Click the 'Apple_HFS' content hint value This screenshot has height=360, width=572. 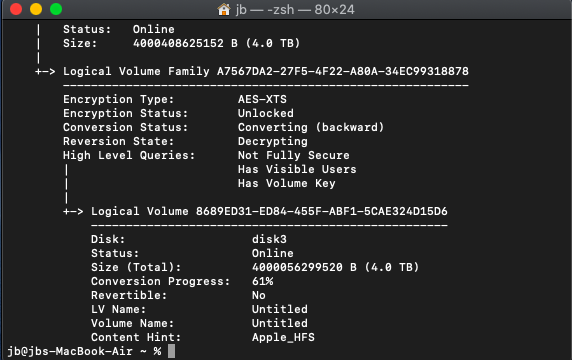click(x=283, y=337)
